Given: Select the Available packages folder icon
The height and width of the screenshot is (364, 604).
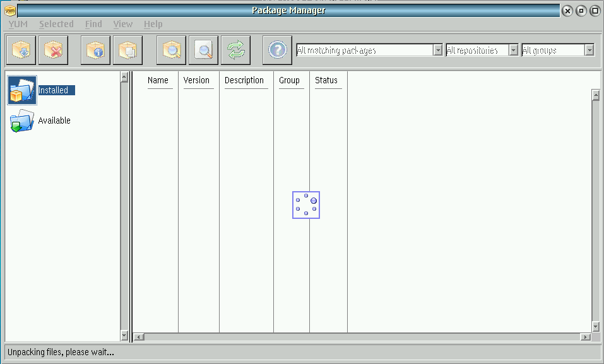Looking at the screenshot, I should click(x=21, y=120).
